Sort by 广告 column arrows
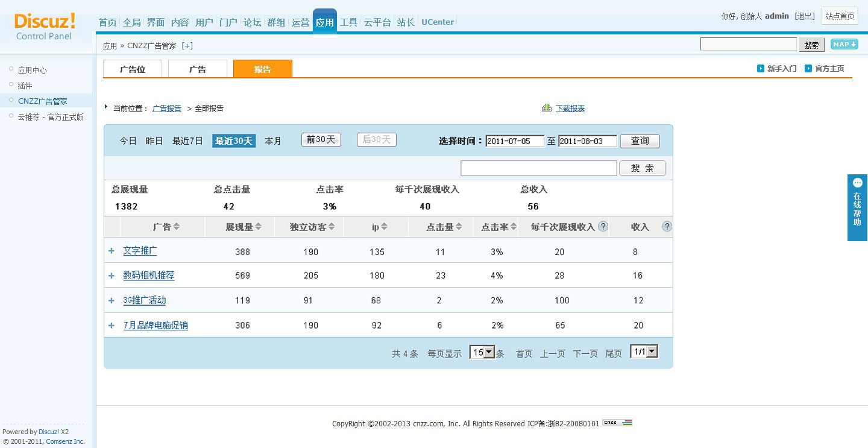Image resolution: width=868 pixels, height=448 pixels. pyautogui.click(x=177, y=227)
